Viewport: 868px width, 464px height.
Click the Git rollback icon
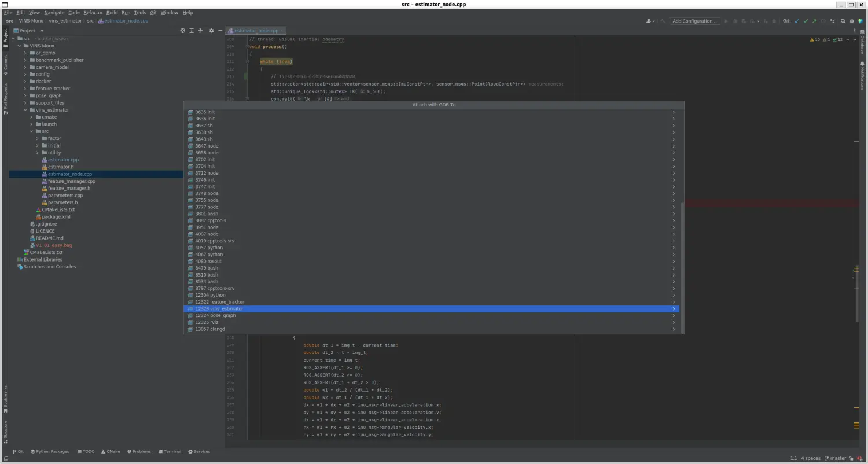coord(832,21)
